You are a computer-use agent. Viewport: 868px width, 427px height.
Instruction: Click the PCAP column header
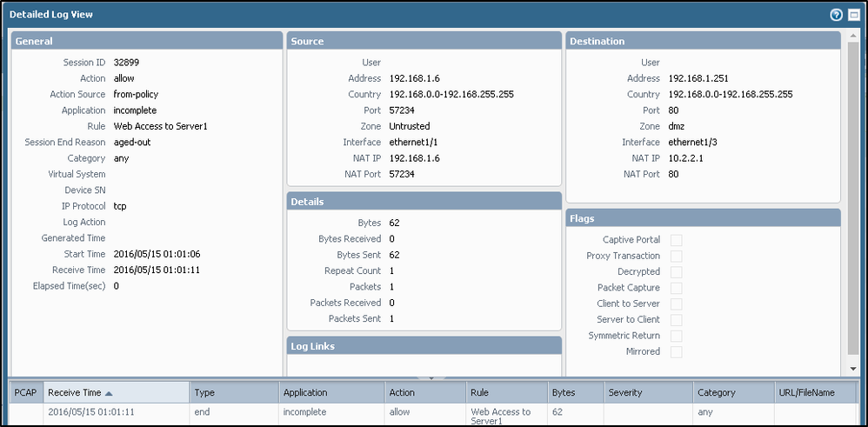click(26, 393)
